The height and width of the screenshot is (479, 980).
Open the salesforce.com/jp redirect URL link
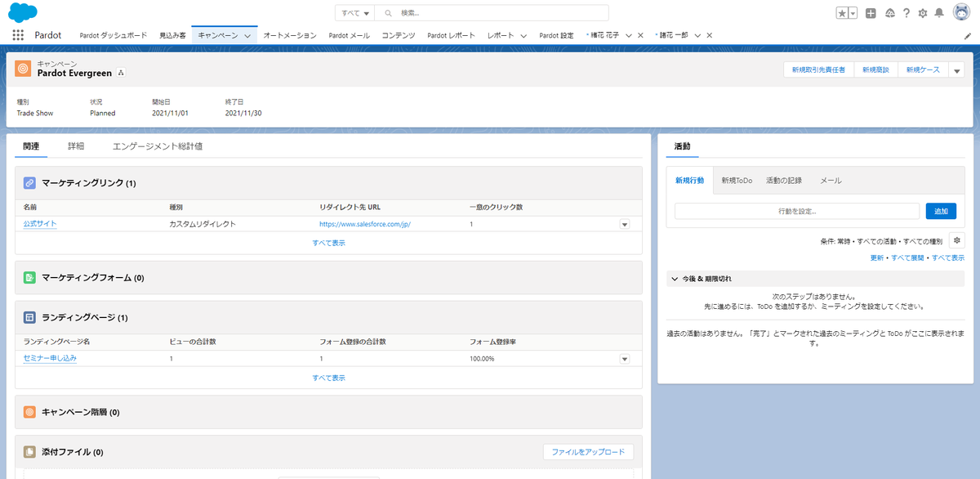365,224
